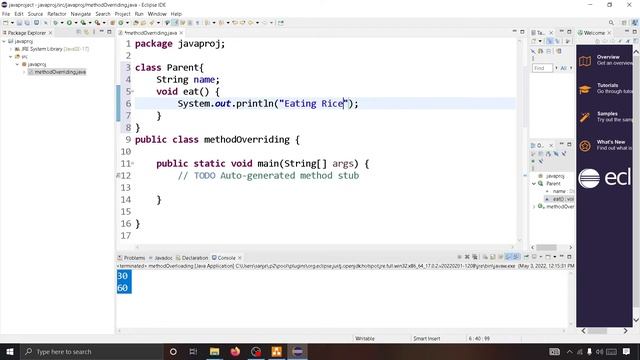Collapse Parent class in Outline view
Viewport: 640px width, 360px height.
coord(534,184)
